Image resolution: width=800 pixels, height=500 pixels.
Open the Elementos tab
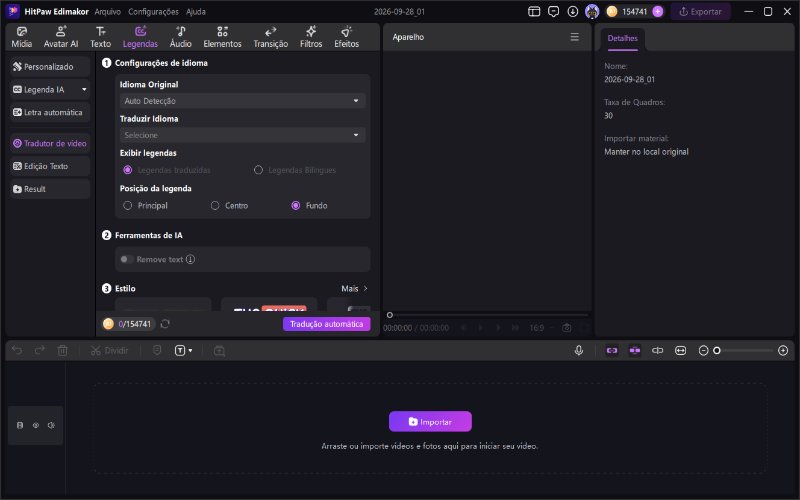[x=222, y=37]
